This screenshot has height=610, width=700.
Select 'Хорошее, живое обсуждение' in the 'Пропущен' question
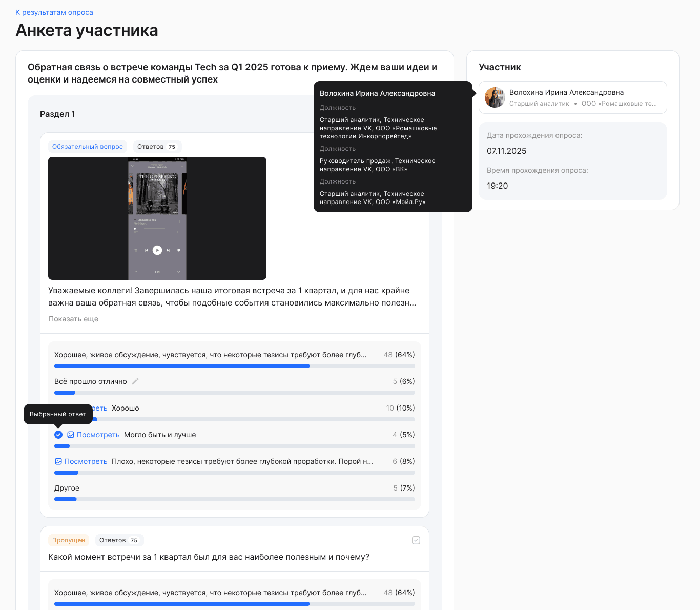pyautogui.click(x=211, y=593)
